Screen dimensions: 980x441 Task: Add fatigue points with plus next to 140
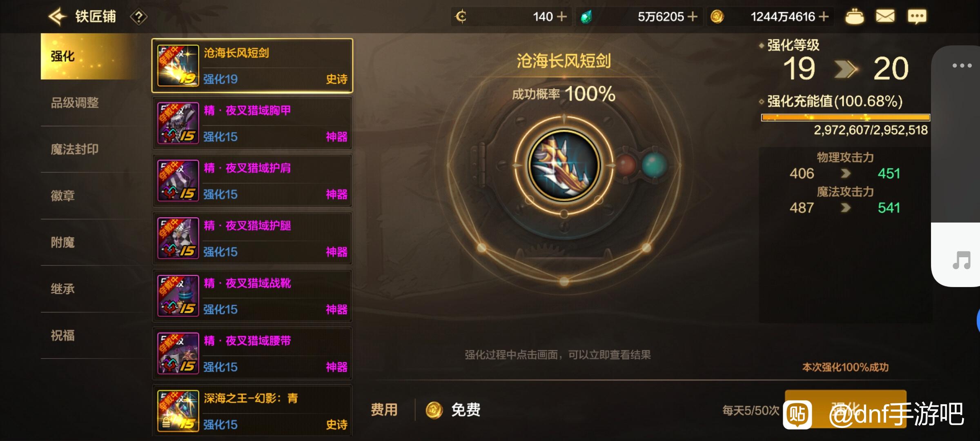(562, 17)
